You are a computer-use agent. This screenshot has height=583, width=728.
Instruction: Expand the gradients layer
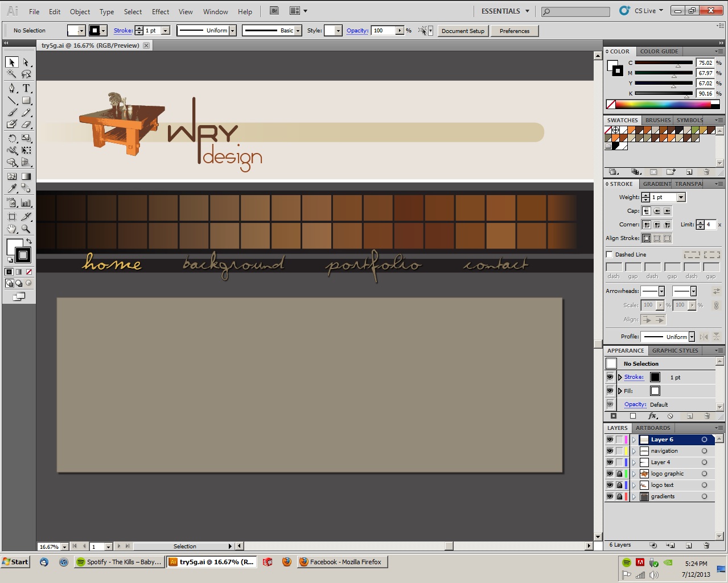click(634, 497)
